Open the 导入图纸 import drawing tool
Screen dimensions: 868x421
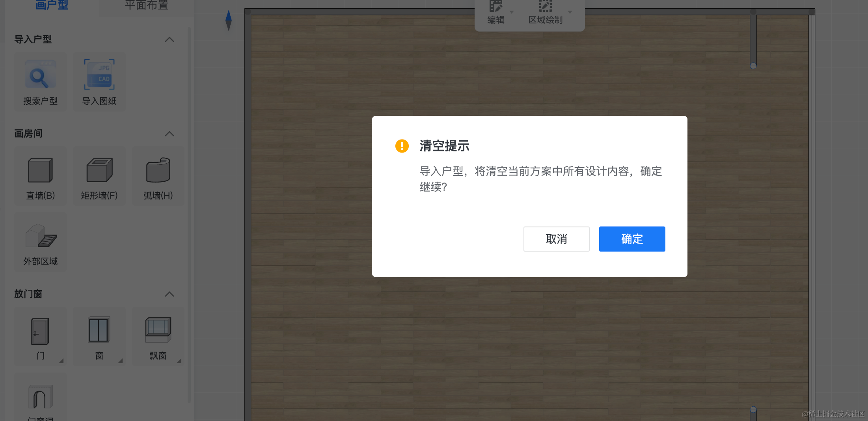point(99,82)
